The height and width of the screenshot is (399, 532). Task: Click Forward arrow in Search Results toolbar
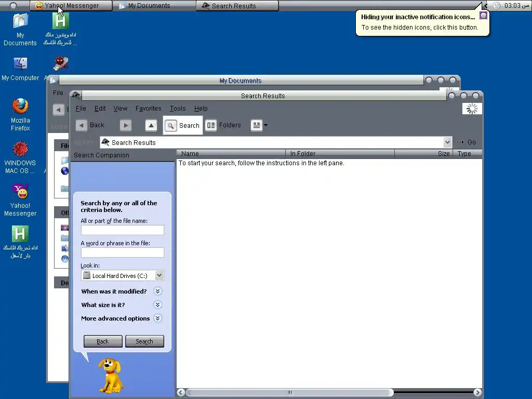tap(126, 125)
